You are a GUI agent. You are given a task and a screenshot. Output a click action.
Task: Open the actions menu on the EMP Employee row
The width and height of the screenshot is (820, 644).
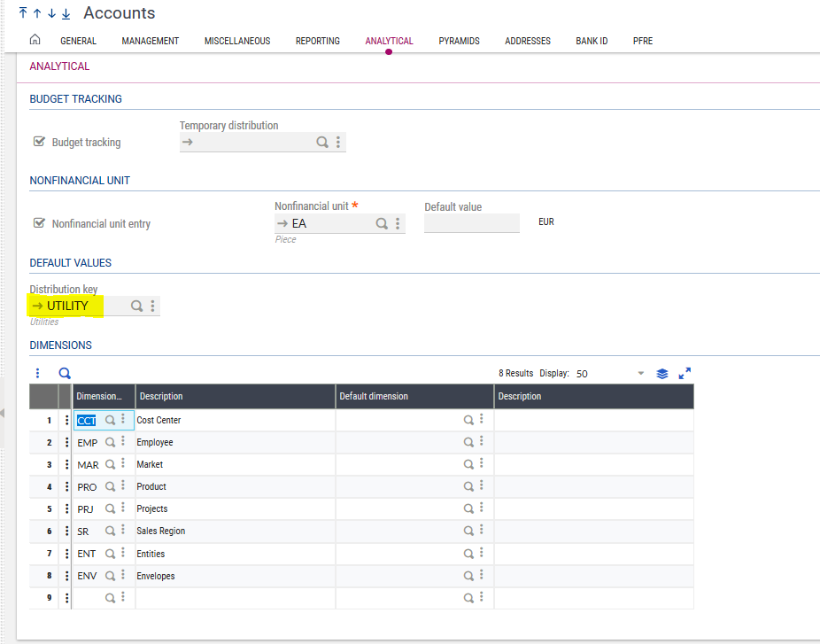66,441
